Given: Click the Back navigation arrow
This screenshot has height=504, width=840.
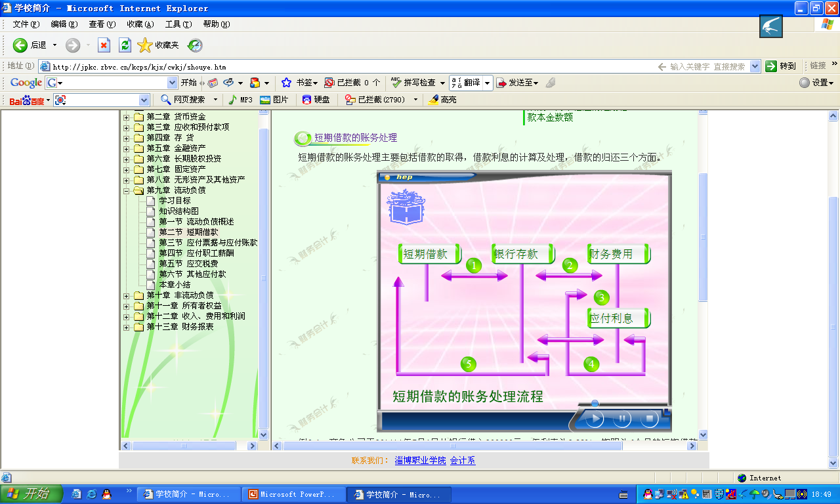Looking at the screenshot, I should click(20, 45).
